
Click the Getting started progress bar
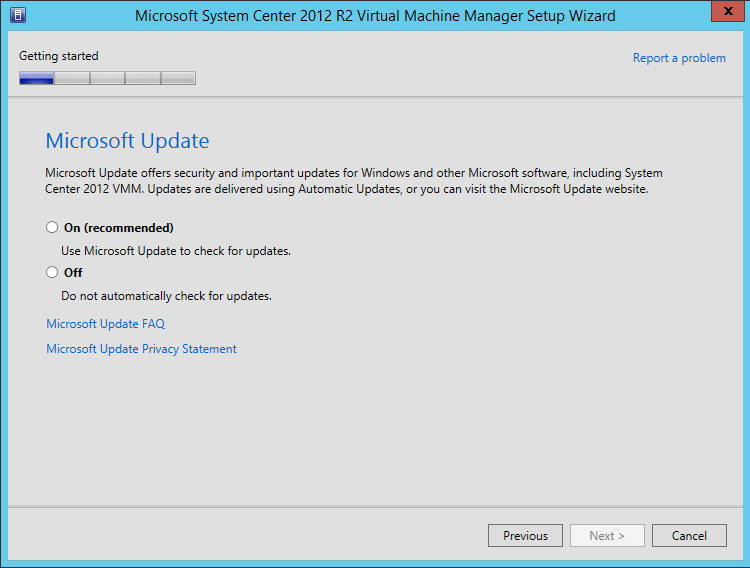(x=107, y=78)
